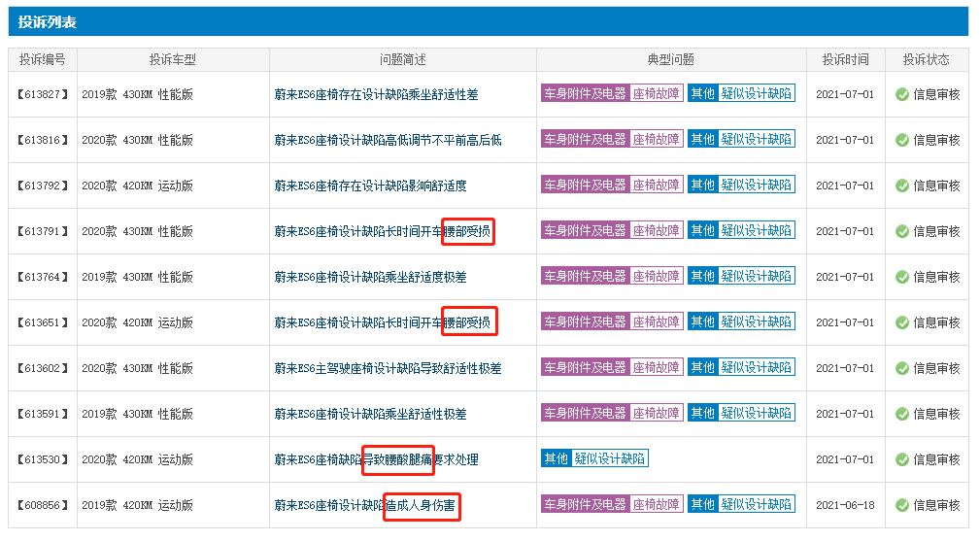Select complaint number 【613827】
This screenshot has width=980, height=541.
tap(43, 94)
